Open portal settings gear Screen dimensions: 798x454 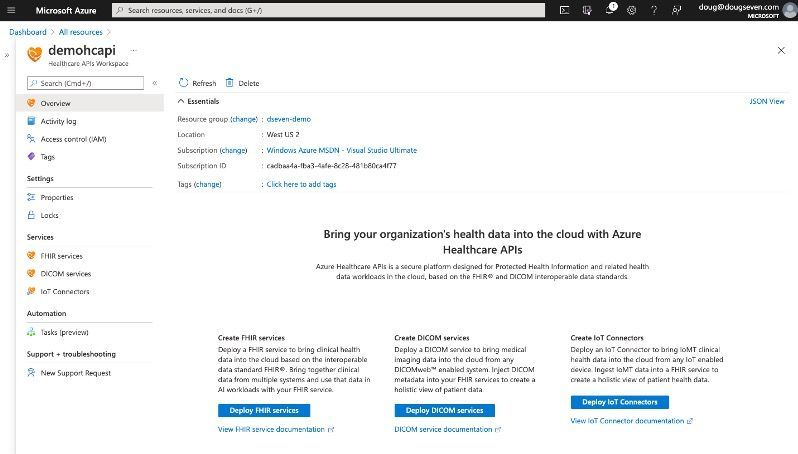click(x=632, y=10)
